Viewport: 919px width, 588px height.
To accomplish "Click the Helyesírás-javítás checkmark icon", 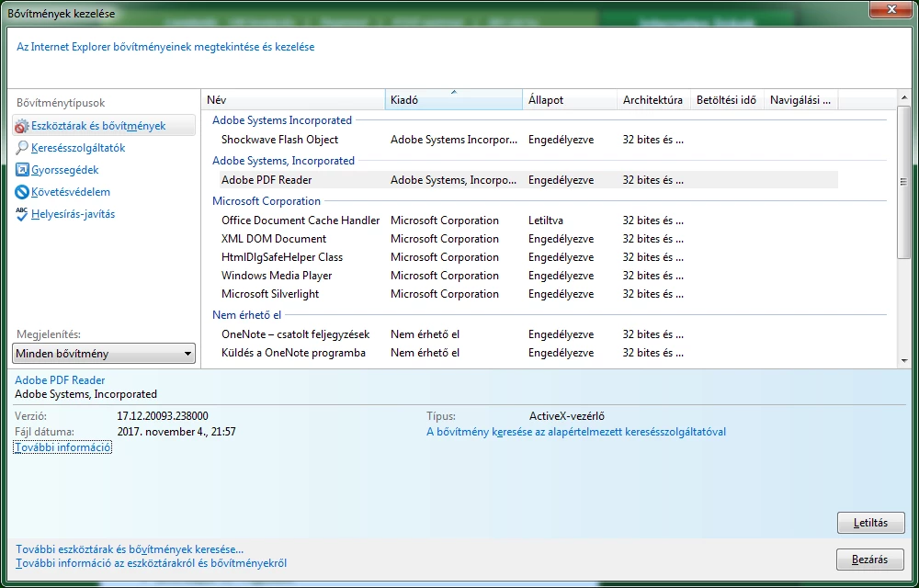I will 22,214.
